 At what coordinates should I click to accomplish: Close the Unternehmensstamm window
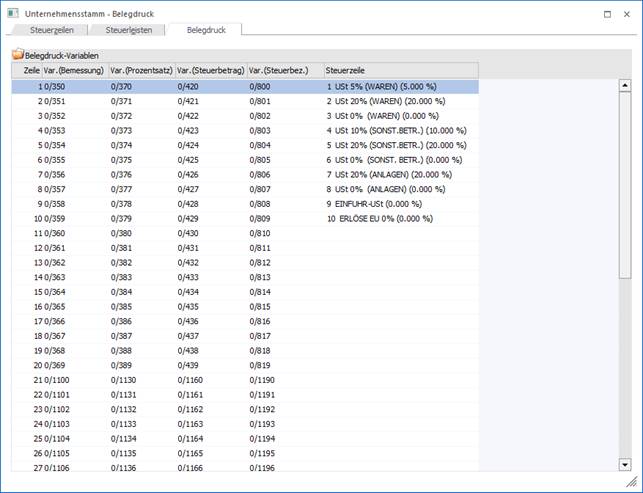tap(628, 15)
